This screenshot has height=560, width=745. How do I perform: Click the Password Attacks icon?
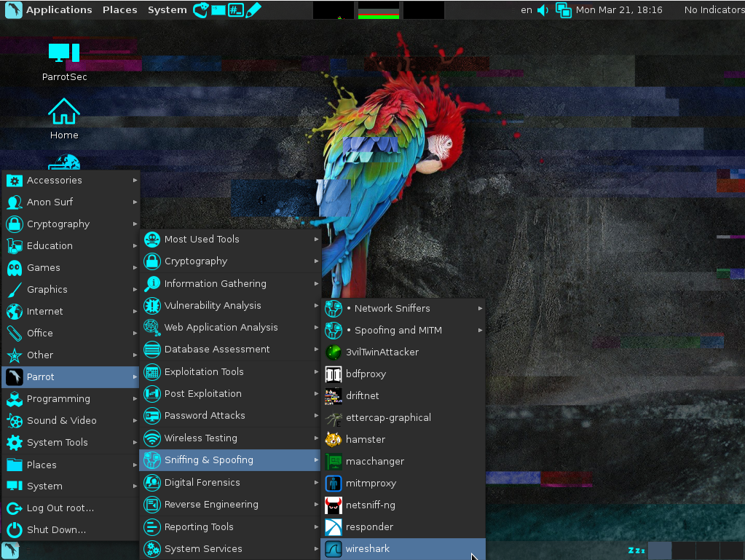tap(152, 416)
